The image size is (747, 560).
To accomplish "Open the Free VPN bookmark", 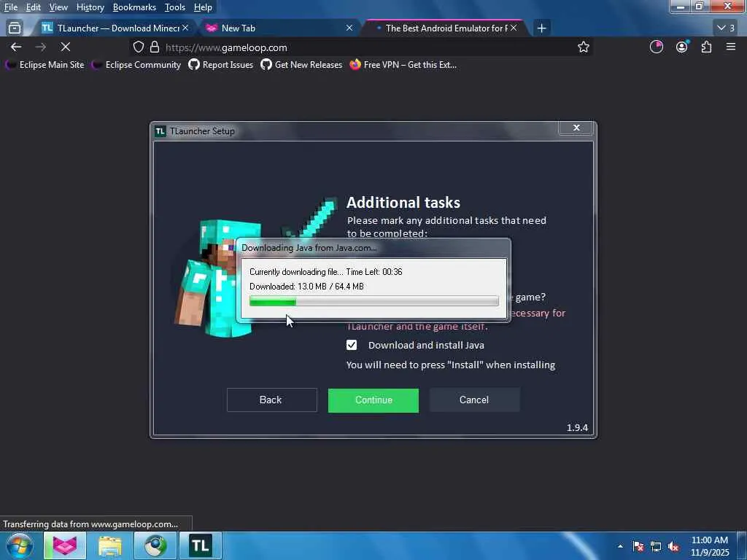I will click(403, 65).
